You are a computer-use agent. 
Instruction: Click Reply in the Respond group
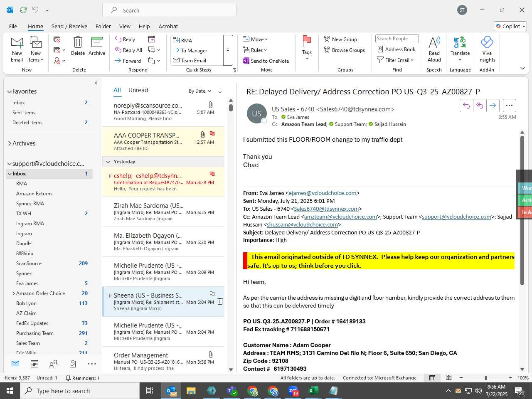click(125, 39)
